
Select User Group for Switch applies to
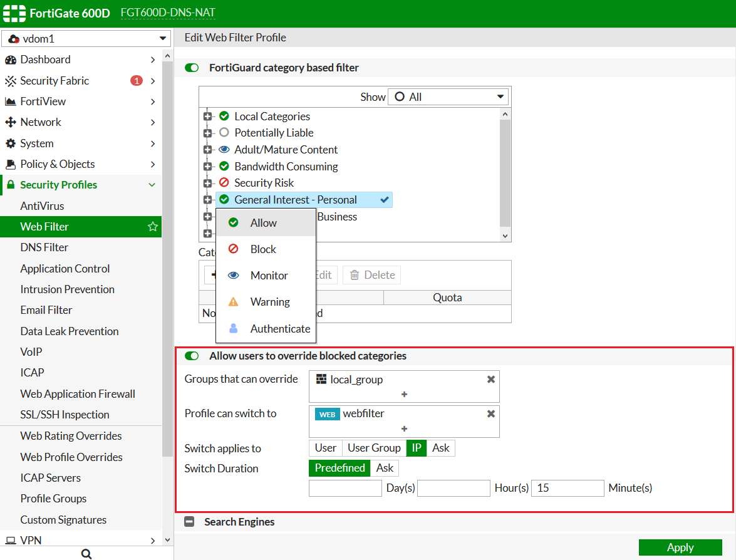pyautogui.click(x=374, y=448)
